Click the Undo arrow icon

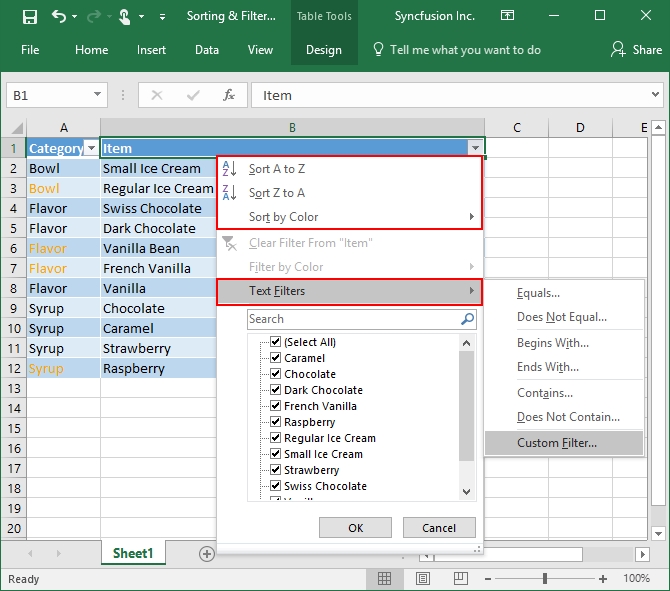(59, 17)
